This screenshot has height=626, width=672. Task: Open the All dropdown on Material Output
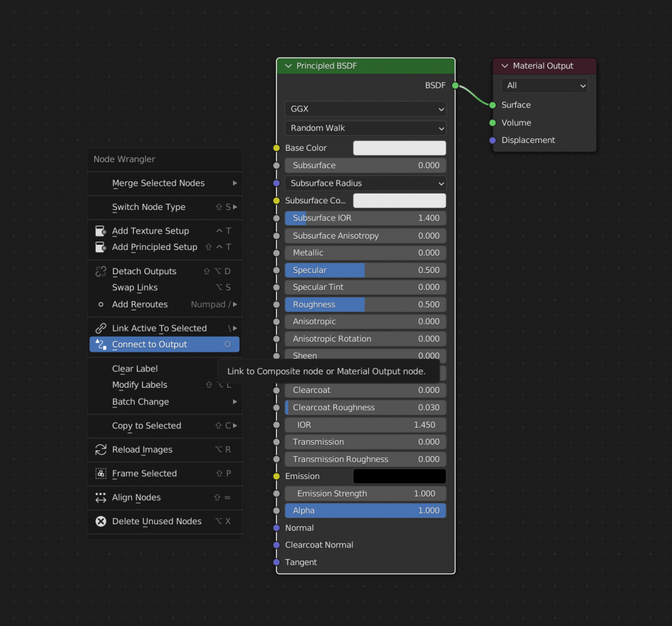pyautogui.click(x=545, y=85)
